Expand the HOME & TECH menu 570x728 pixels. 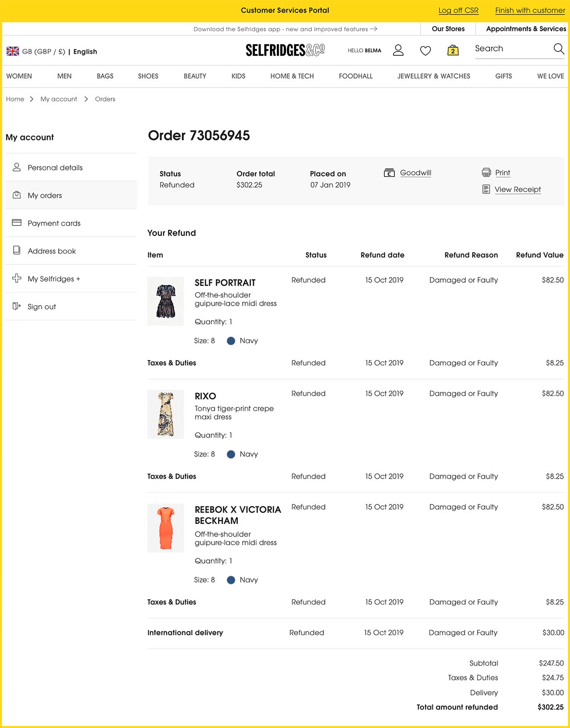[x=292, y=76]
